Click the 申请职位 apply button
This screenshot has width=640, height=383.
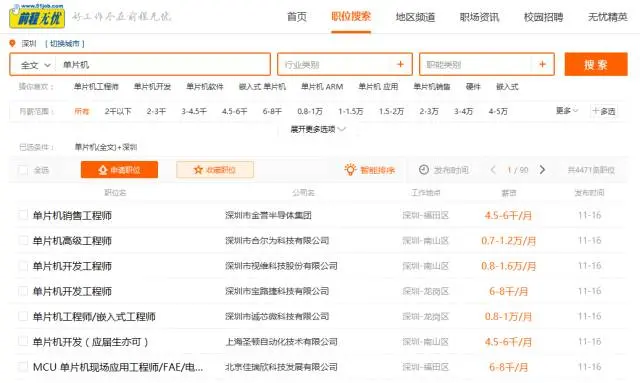(x=119, y=169)
